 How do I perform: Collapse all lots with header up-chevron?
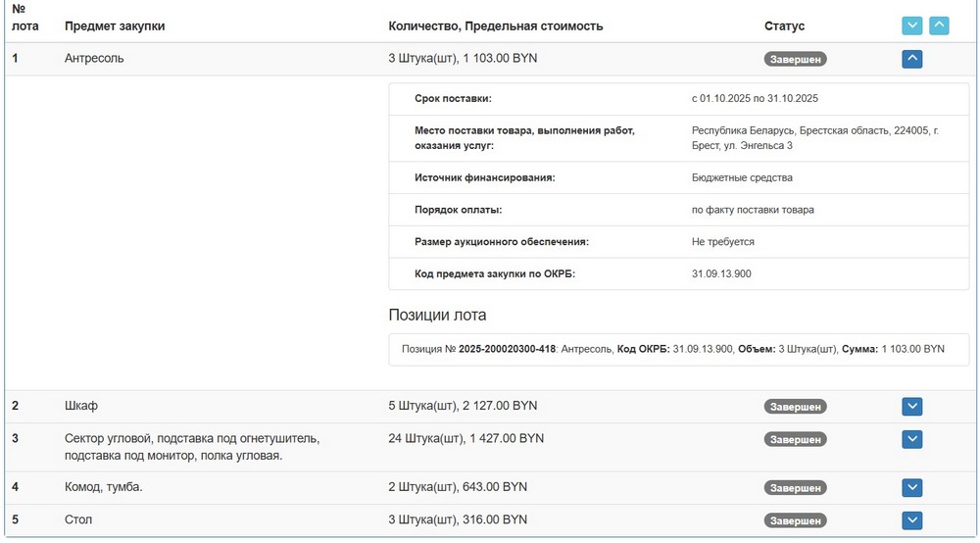[939, 25]
